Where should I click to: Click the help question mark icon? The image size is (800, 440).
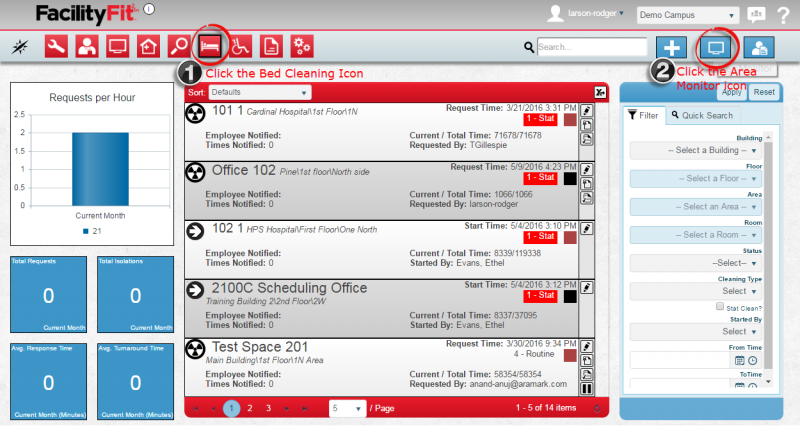[x=782, y=16]
